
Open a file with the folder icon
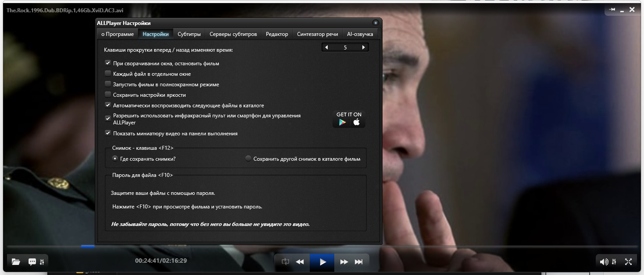pyautogui.click(x=16, y=262)
